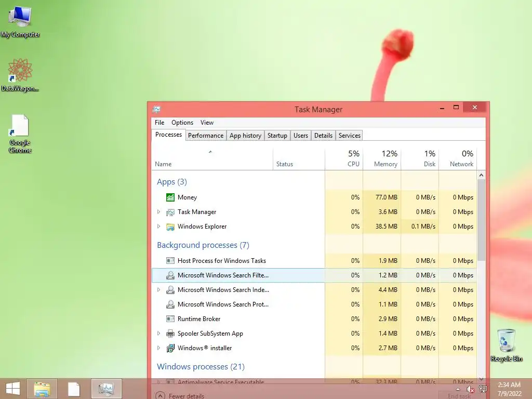The height and width of the screenshot is (399, 532).
Task: Expand the Windows installer row
Action: (158, 348)
